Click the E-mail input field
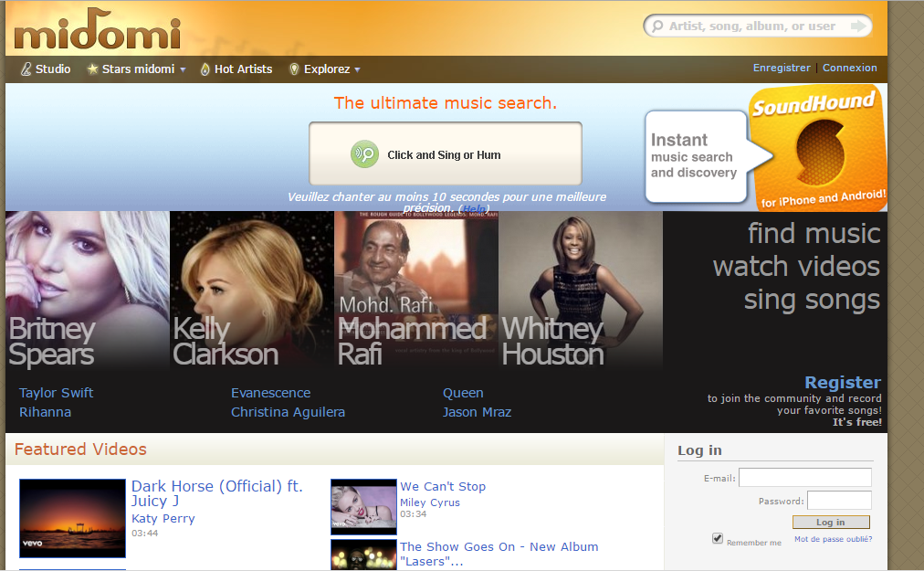Image resolution: width=924 pixels, height=571 pixels. click(x=805, y=477)
